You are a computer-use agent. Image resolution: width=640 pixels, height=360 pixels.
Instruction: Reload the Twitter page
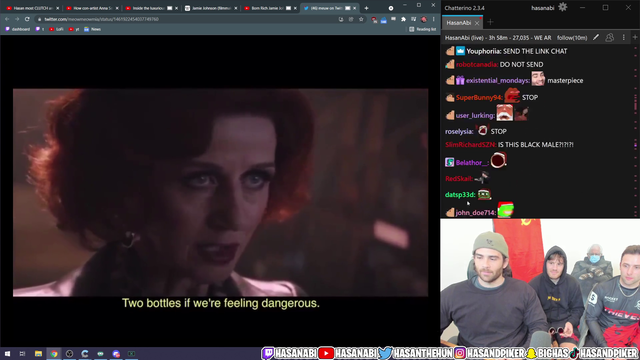(x=27, y=19)
